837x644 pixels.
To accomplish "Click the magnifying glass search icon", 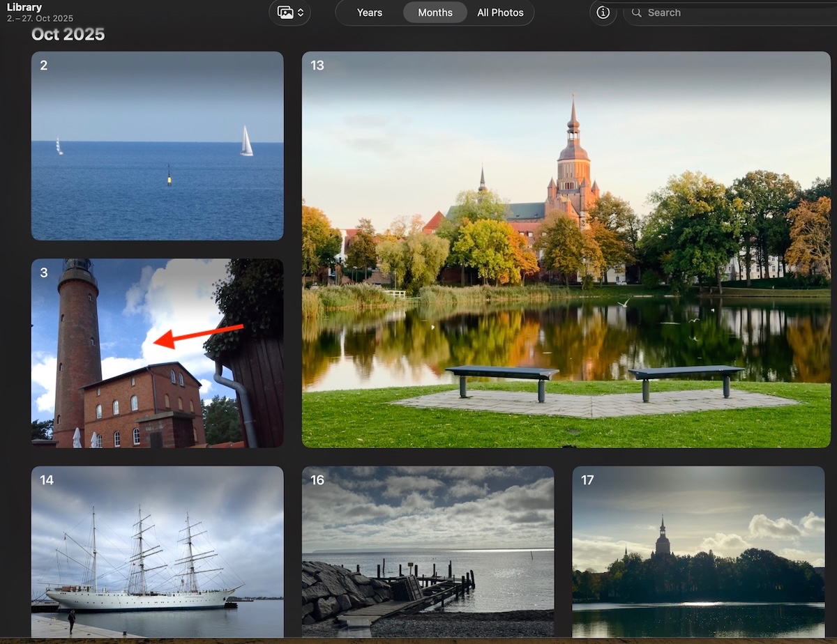I will (636, 13).
